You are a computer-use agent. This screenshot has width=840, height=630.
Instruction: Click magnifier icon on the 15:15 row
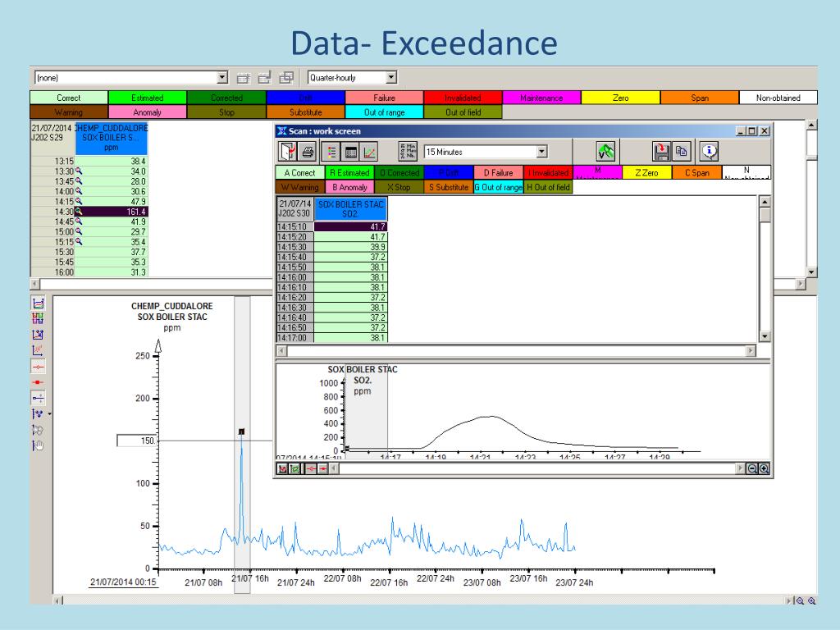(79, 242)
